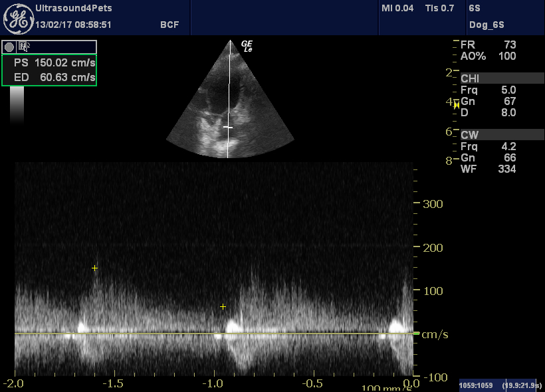Screen dimensions: 545x392
Task: Select the end diastolic caliper cross on the spectrum
Action: point(223,307)
